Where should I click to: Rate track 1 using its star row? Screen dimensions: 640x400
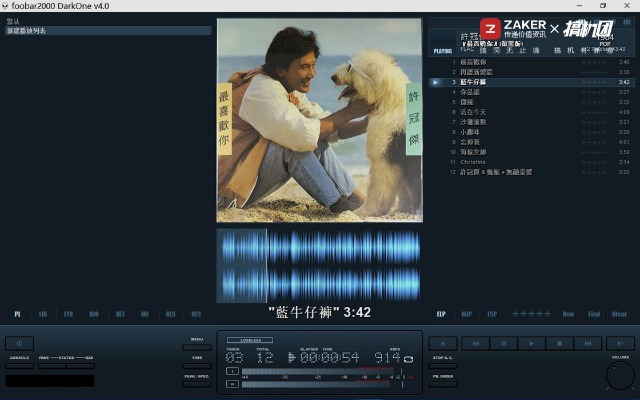point(594,62)
